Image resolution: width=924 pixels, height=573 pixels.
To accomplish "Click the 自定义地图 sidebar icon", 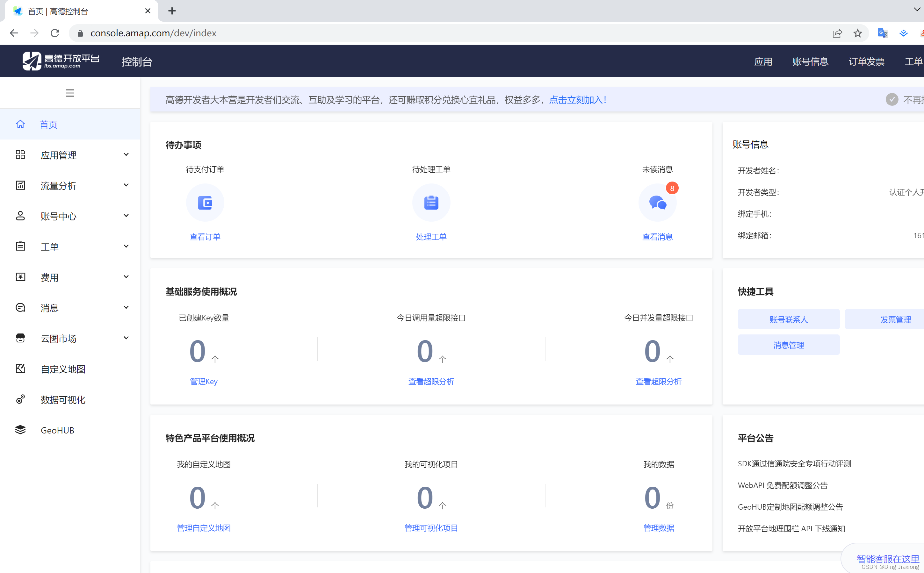I will tap(20, 369).
